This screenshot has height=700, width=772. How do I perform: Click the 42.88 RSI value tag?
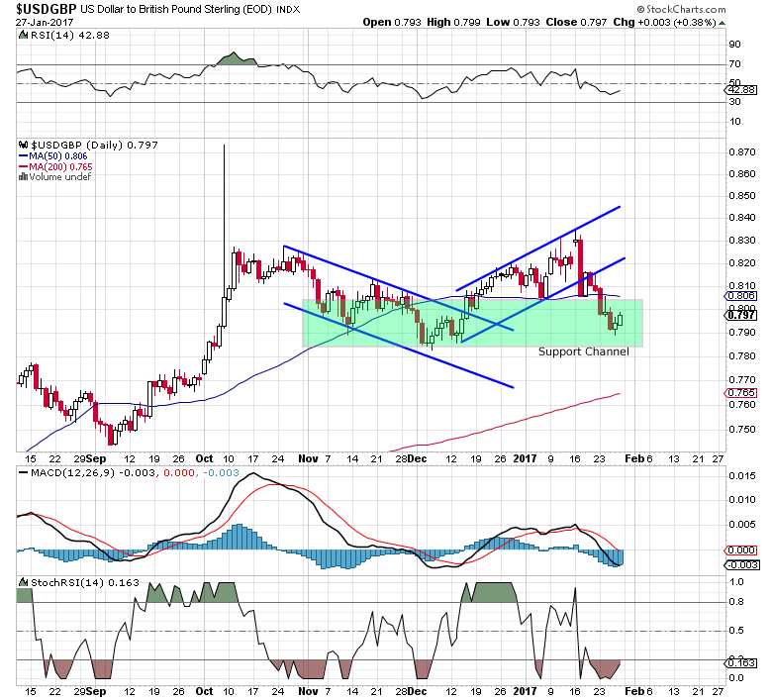click(741, 90)
